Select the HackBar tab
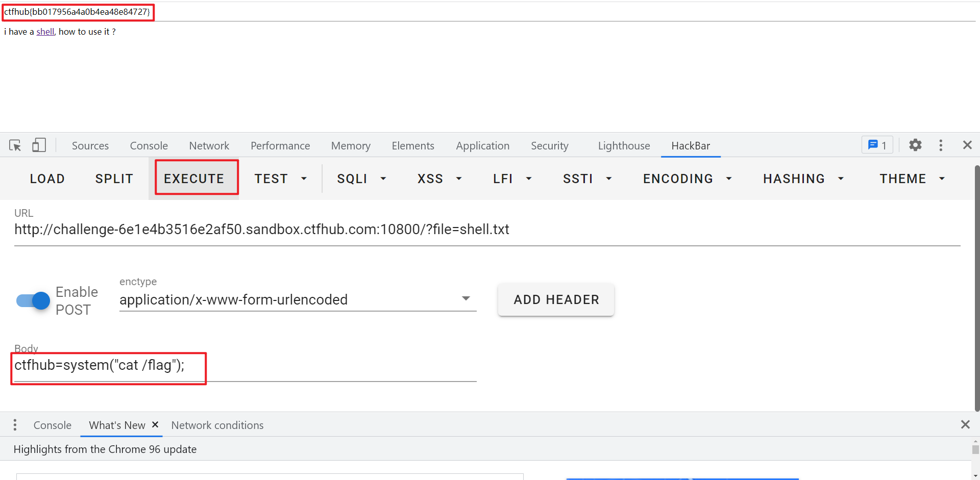 tap(690, 145)
